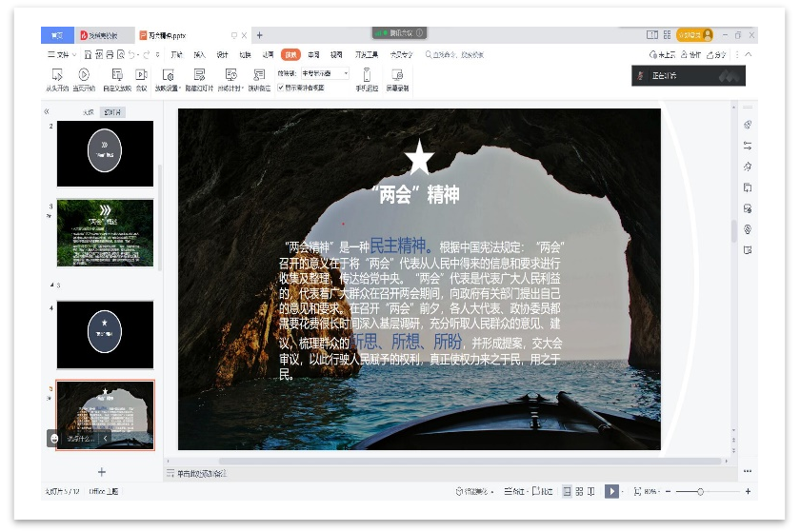Screen dimensions: 800x532
Task: Click the hide slide (隐藏幻灯片) icon
Action: [199, 75]
